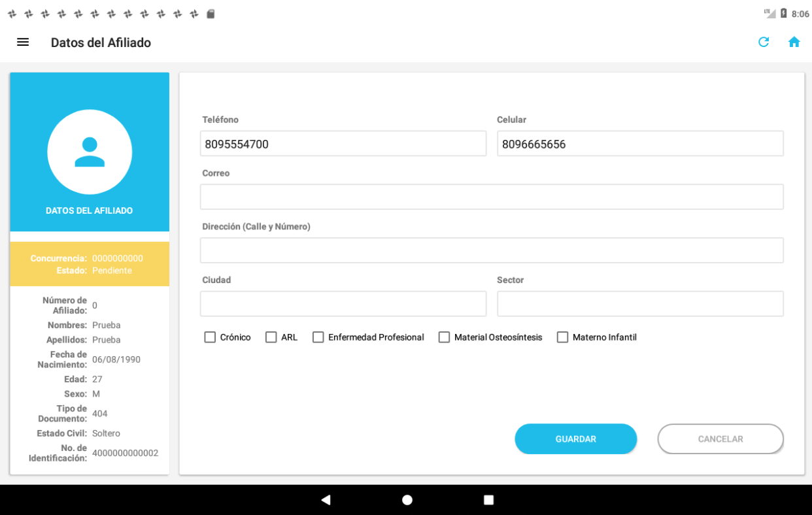Tap the battery icon in status bar
Viewport: 812px width, 515px height.
(x=783, y=14)
